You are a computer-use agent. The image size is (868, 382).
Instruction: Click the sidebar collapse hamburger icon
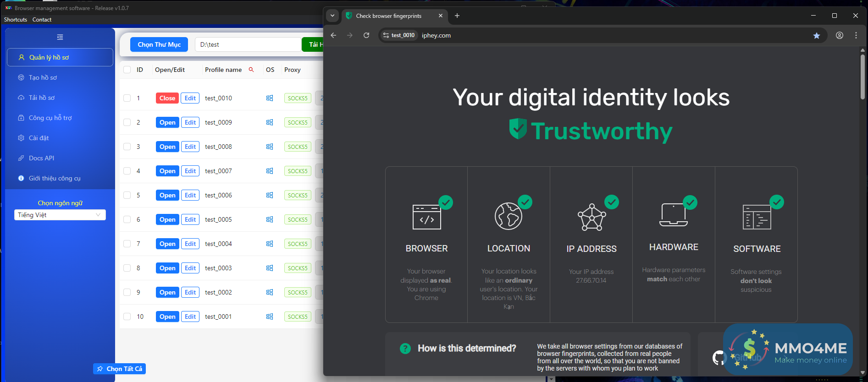tap(60, 37)
